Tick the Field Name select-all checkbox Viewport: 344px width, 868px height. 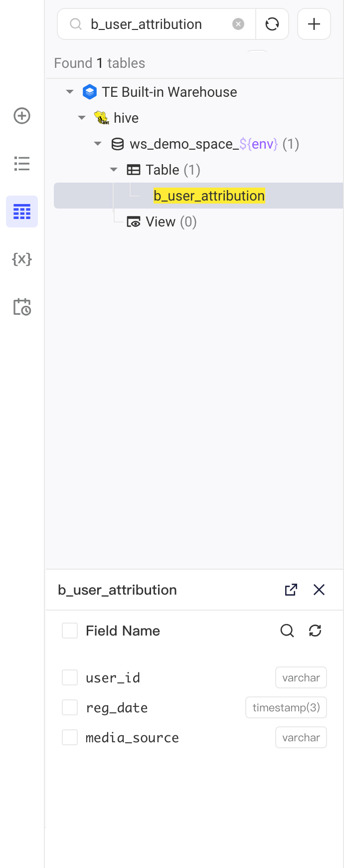[x=70, y=631]
